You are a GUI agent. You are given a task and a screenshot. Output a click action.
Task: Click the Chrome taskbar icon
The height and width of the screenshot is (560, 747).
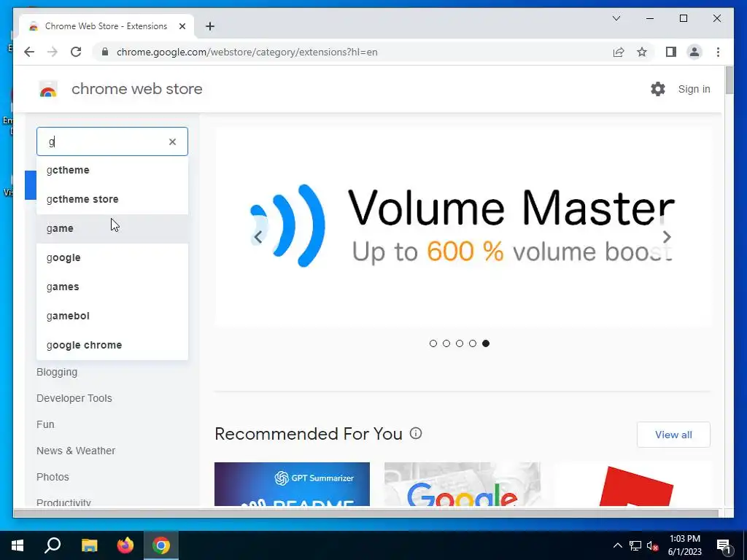(x=161, y=545)
